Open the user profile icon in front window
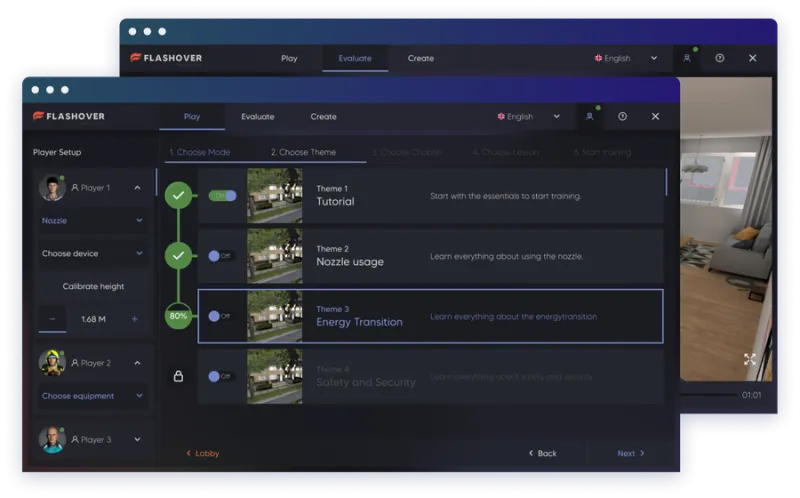The width and height of the screenshot is (800, 498). 590,116
